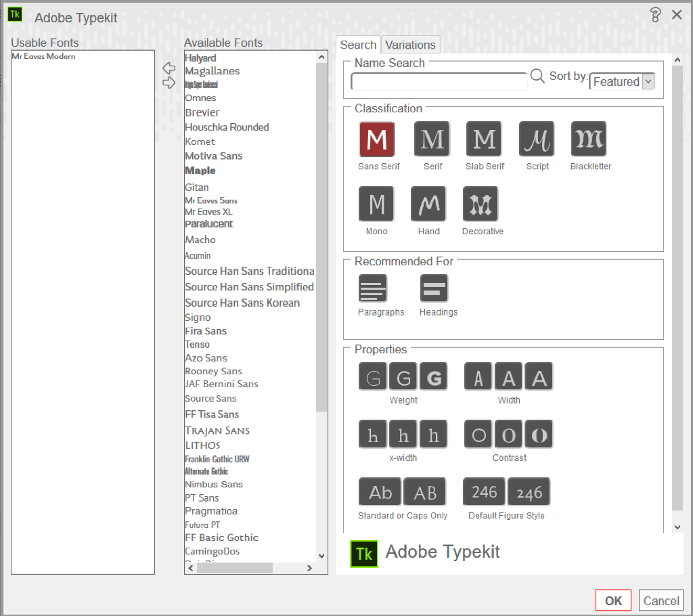693x616 pixels.
Task: Select Fira Sans font
Action: pyautogui.click(x=206, y=331)
